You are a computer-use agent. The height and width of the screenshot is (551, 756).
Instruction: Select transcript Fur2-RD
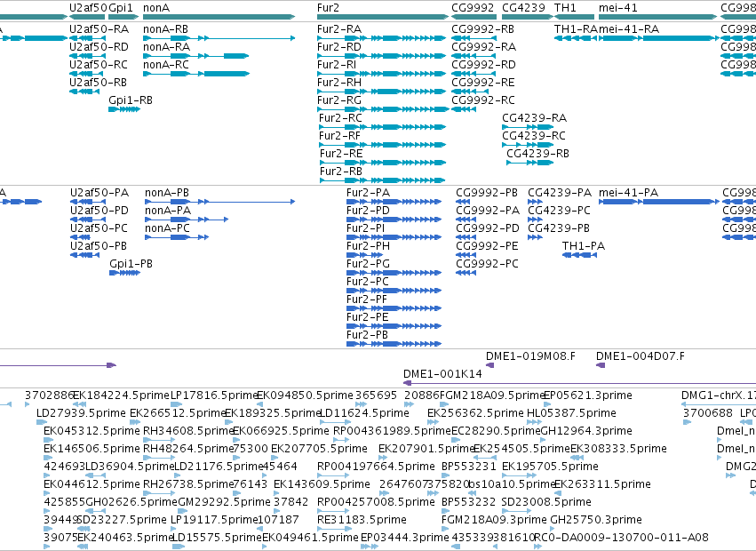click(x=381, y=56)
